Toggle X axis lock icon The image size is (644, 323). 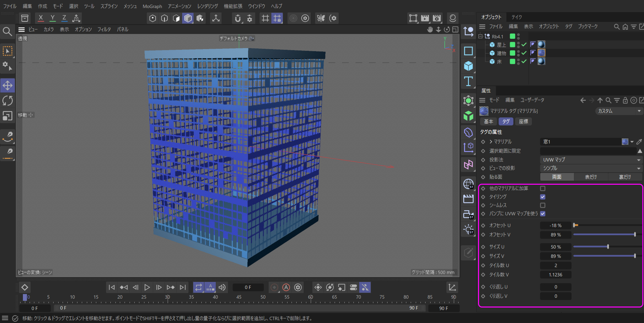[x=41, y=18]
